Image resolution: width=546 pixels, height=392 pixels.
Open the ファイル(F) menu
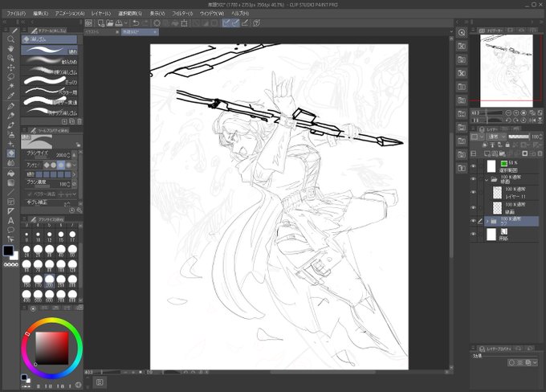(16, 13)
